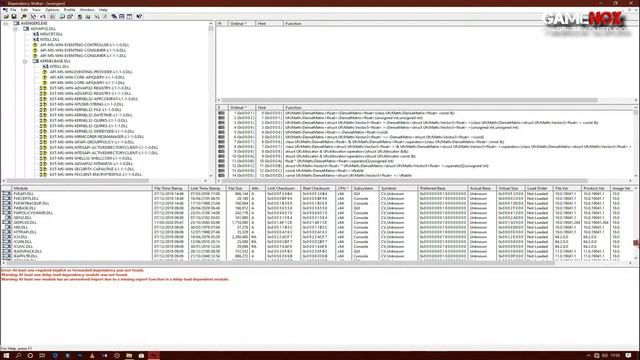Collapse the KERNELBASE.DLL tree node
This screenshot has height=360, width=640.
tap(25, 61)
